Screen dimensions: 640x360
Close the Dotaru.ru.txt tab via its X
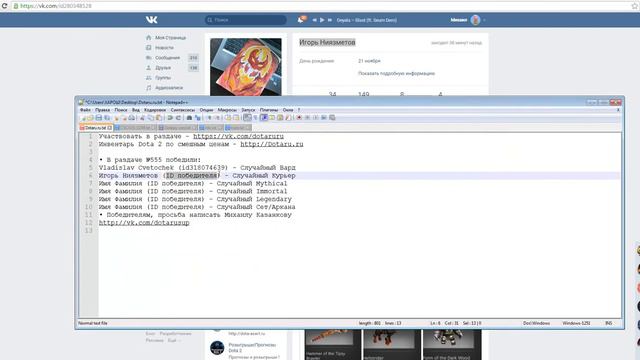tap(110, 128)
